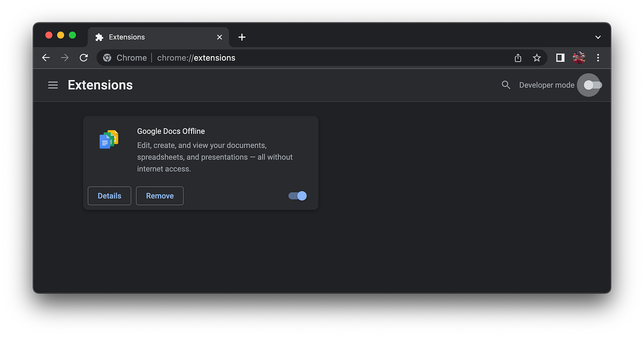Image resolution: width=644 pixels, height=337 pixels.
Task: Disable Google Docs Offline extension toggle
Action: (298, 196)
